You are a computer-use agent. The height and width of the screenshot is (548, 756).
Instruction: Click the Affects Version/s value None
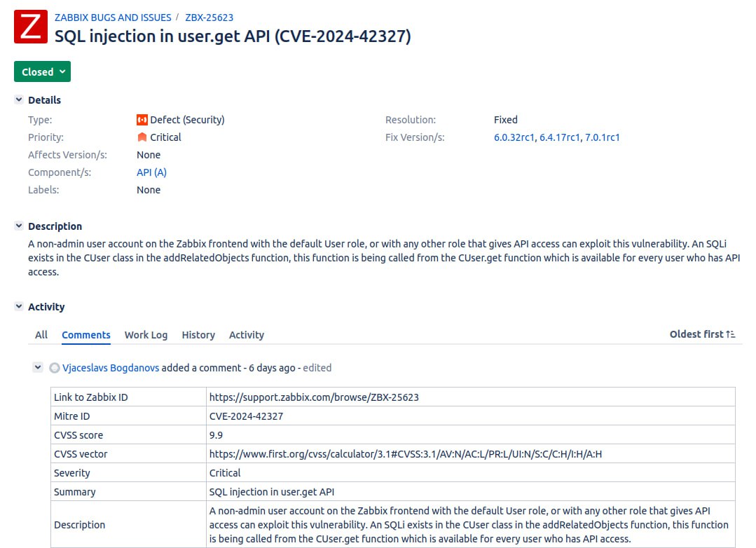(x=149, y=155)
